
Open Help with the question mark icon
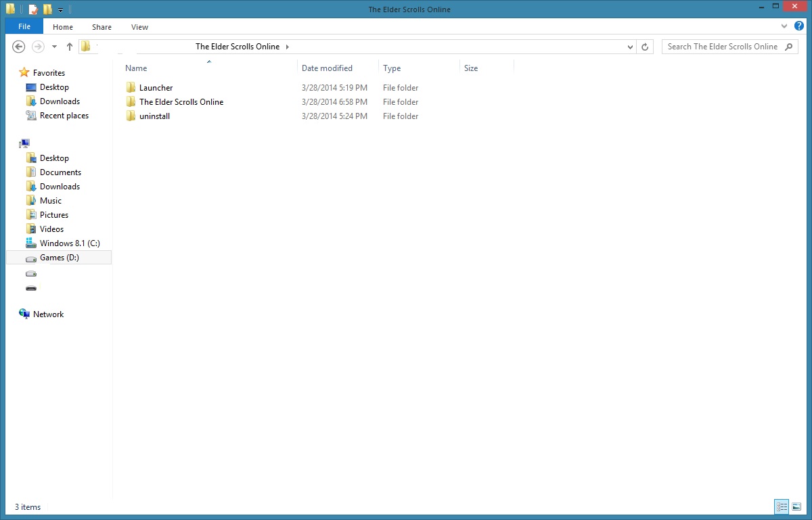coord(799,26)
